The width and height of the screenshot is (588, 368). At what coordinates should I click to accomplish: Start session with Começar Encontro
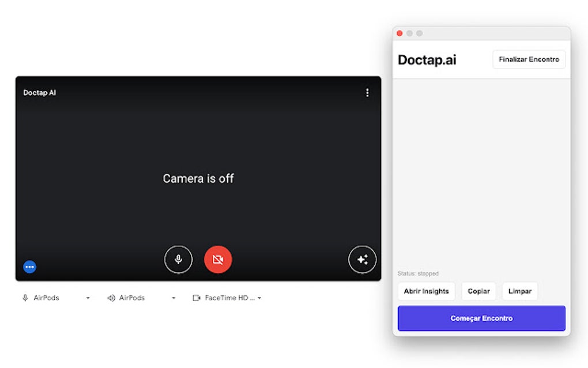481,318
